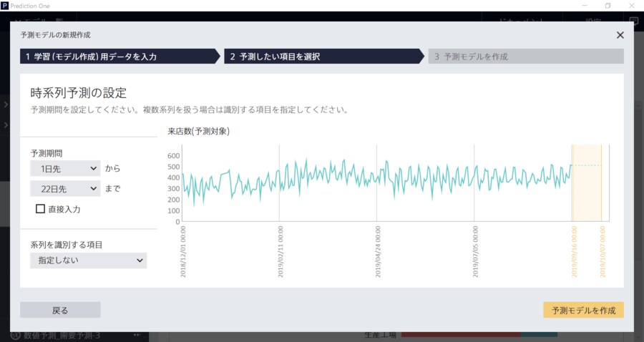Maximize the Prediction One window
Viewport: 644px width, 342px height.
pyautogui.click(x=608, y=5)
